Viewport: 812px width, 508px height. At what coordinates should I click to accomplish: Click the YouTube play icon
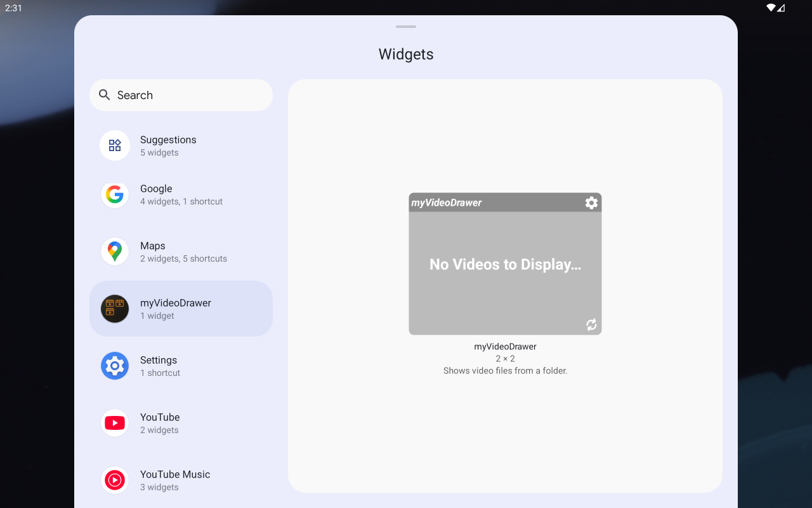(115, 423)
